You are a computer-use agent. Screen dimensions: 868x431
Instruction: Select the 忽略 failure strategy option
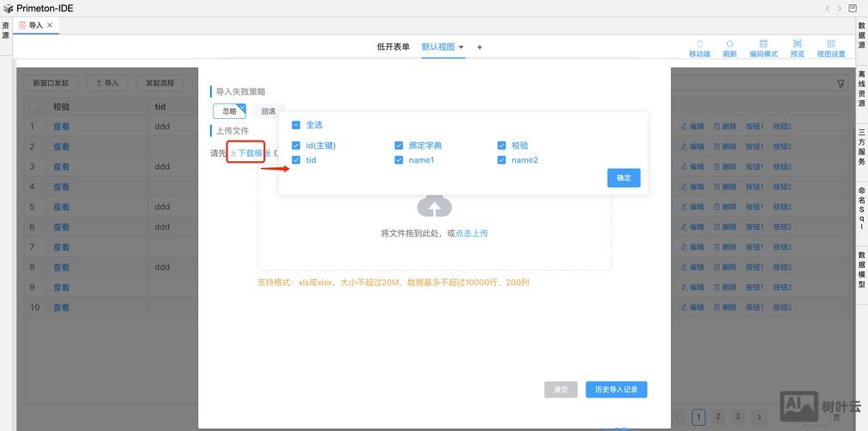(229, 111)
